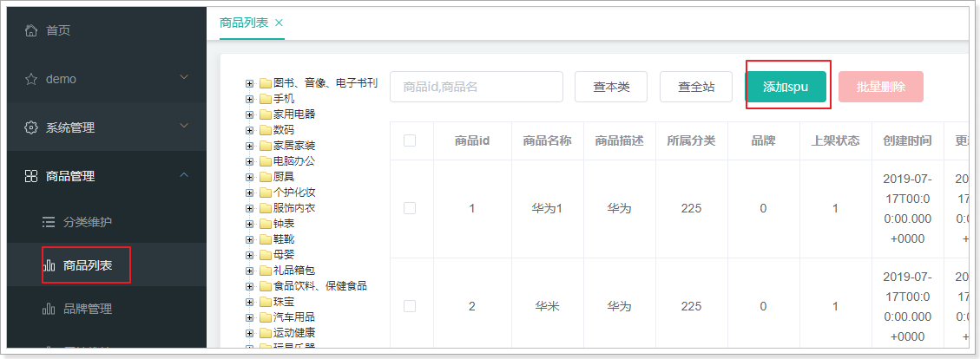Image resolution: width=980 pixels, height=359 pixels.
Task: Open 商品列表 in the sidebar
Action: [87, 265]
